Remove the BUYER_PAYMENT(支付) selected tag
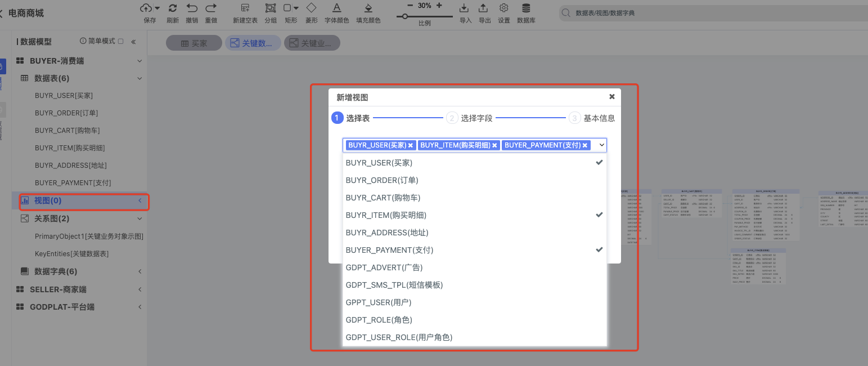 pyautogui.click(x=585, y=145)
